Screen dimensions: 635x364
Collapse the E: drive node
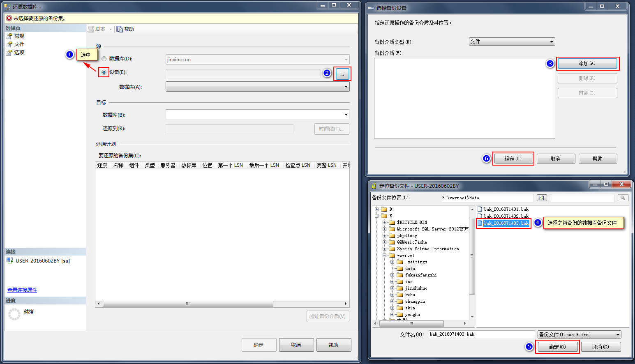click(x=376, y=216)
